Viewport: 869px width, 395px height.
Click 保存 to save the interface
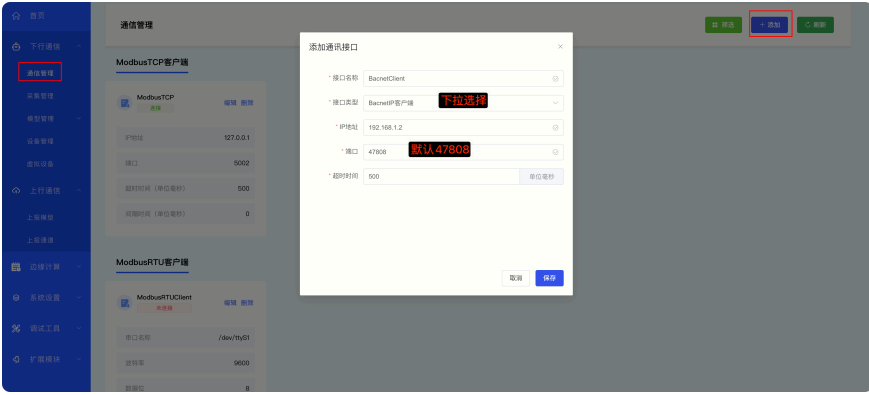(549, 278)
